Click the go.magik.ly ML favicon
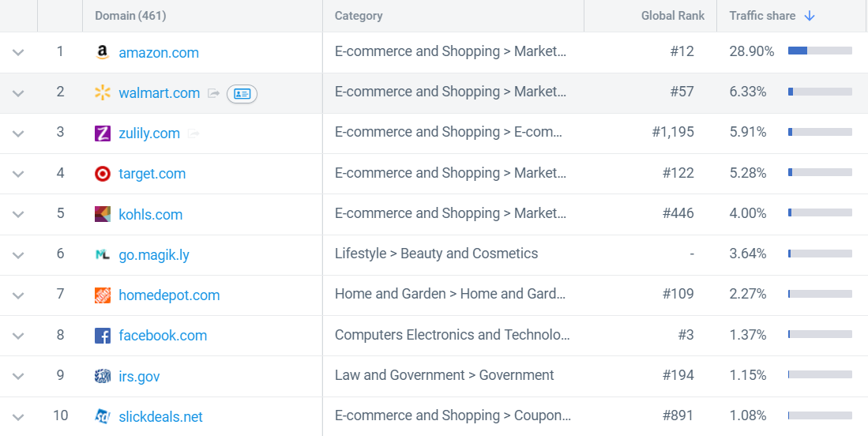The width and height of the screenshot is (868, 436). point(103,254)
